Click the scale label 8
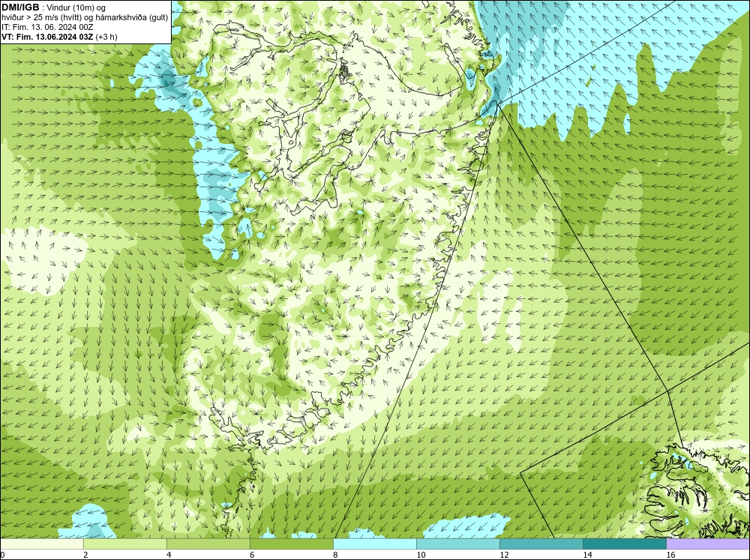The height and width of the screenshot is (560, 750). coord(335,555)
